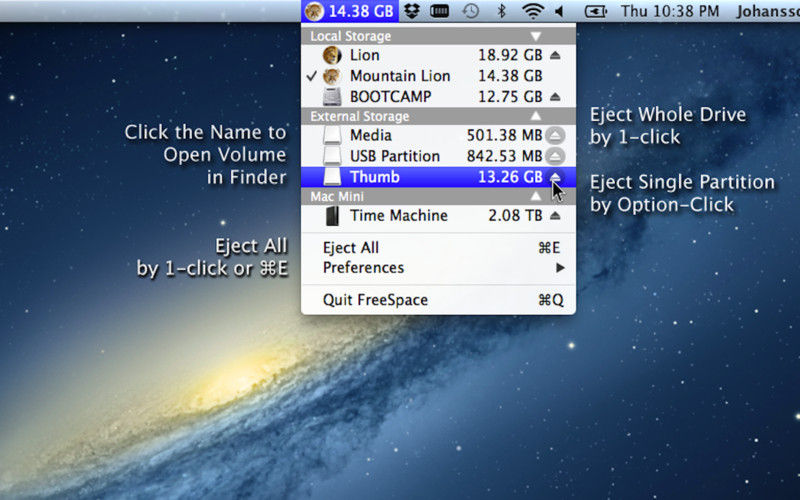Eject the Time Machine volume
This screenshot has width=800, height=500.
click(x=555, y=216)
